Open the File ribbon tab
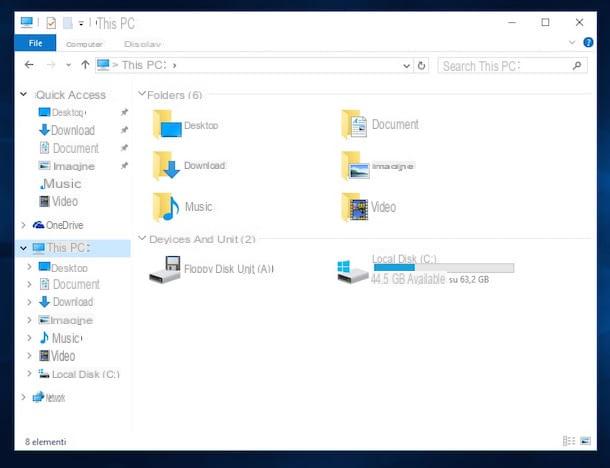 [x=35, y=43]
